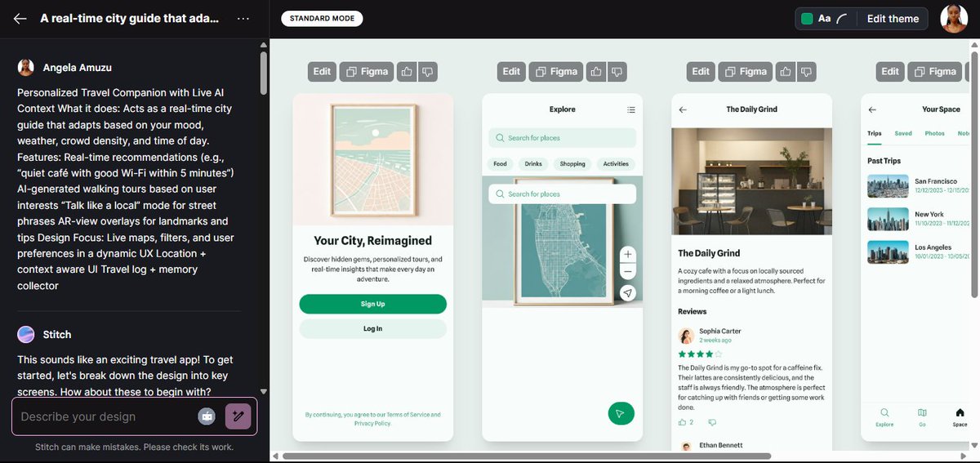Switch to the Saved tab
The height and width of the screenshot is (463, 980).
tap(903, 133)
